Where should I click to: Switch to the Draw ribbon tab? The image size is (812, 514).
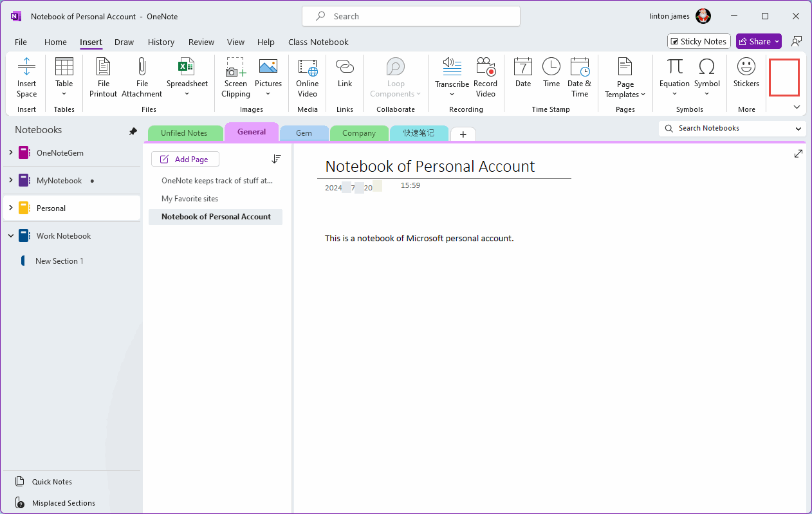pyautogui.click(x=124, y=42)
